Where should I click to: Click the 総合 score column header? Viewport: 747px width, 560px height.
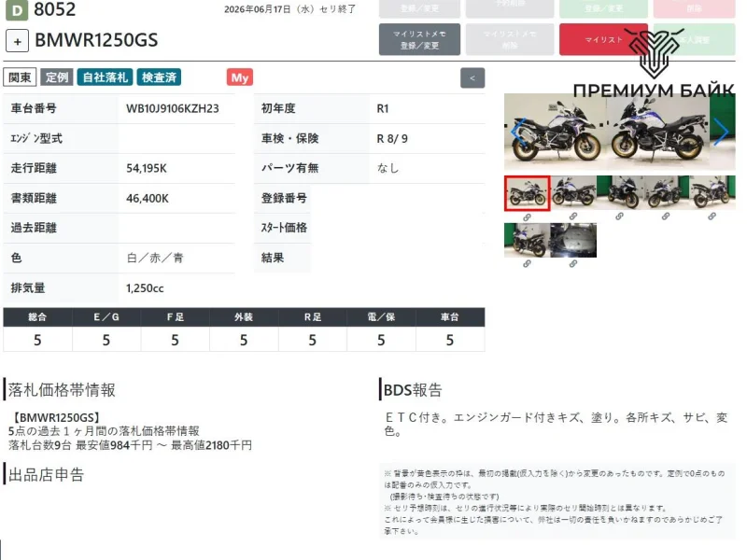(x=37, y=317)
